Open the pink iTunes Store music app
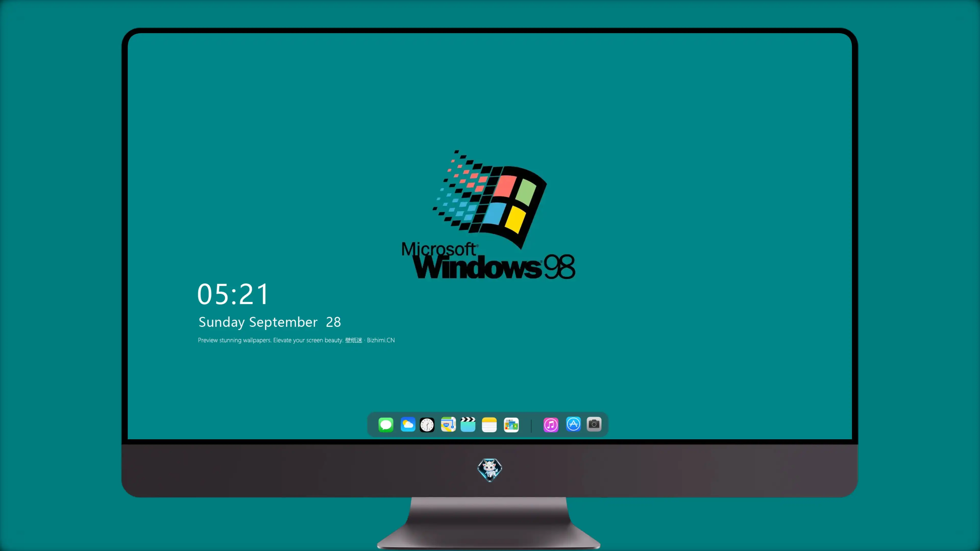 pos(550,424)
